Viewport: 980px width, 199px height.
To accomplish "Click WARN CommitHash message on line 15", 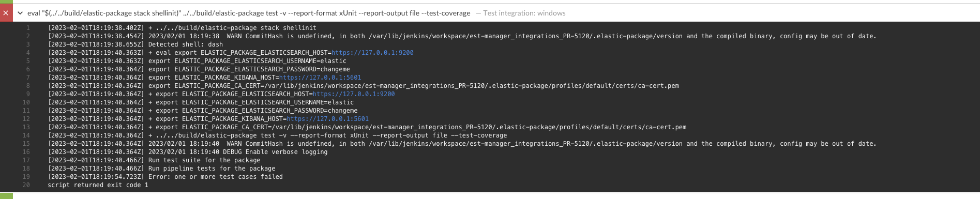I will (x=551, y=144).
